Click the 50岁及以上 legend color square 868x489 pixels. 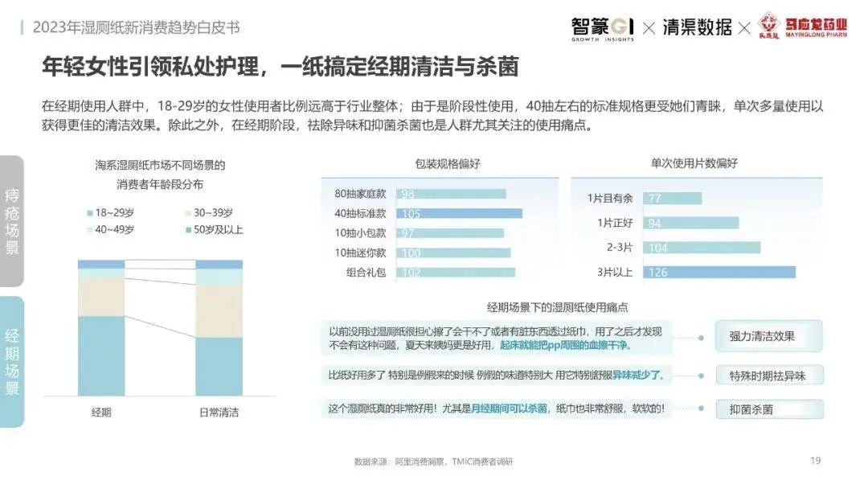point(187,230)
